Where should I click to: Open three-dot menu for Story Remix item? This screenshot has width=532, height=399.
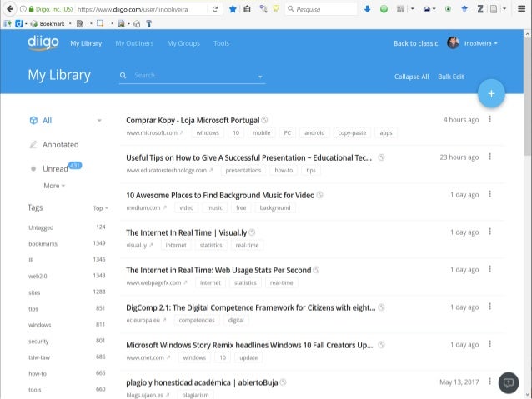[489, 344]
